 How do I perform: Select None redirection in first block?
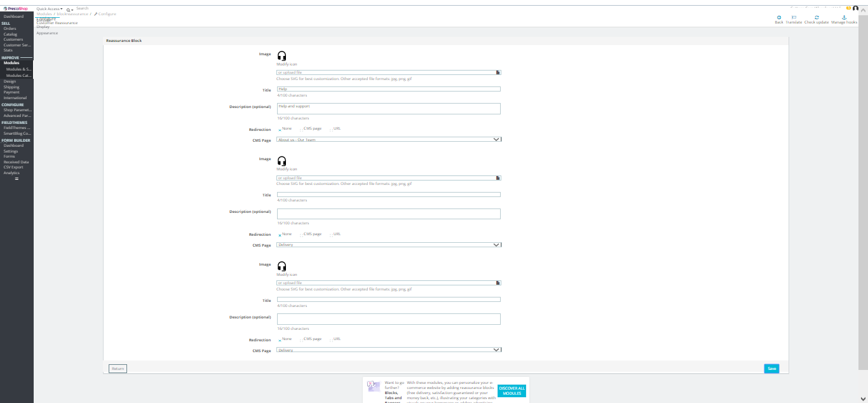point(280,129)
